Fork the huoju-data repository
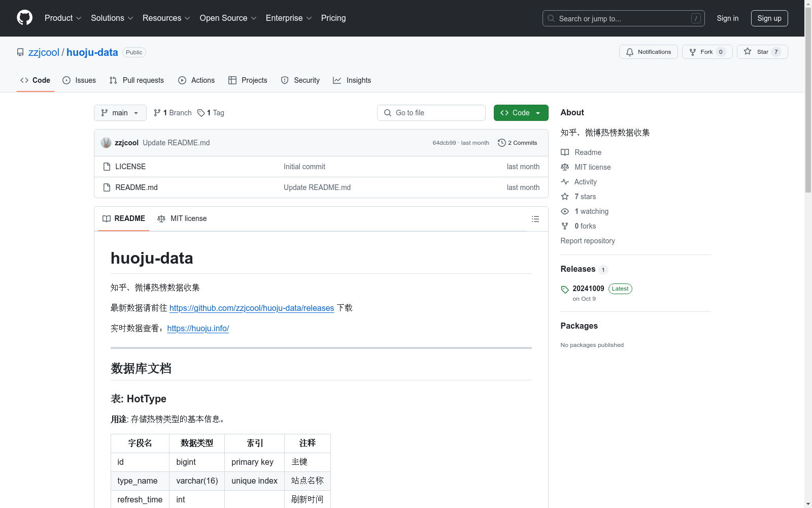The height and width of the screenshot is (508, 812). click(707, 52)
